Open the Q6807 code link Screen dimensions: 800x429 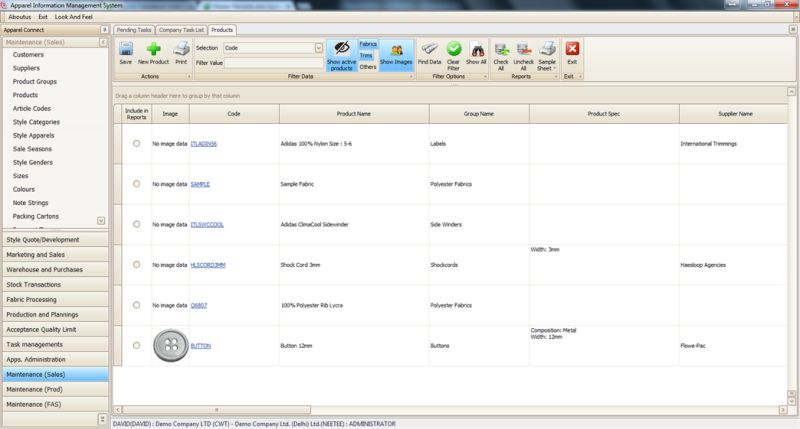[198, 305]
